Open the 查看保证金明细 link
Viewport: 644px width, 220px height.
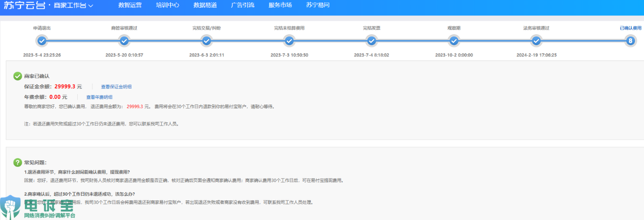[116, 87]
